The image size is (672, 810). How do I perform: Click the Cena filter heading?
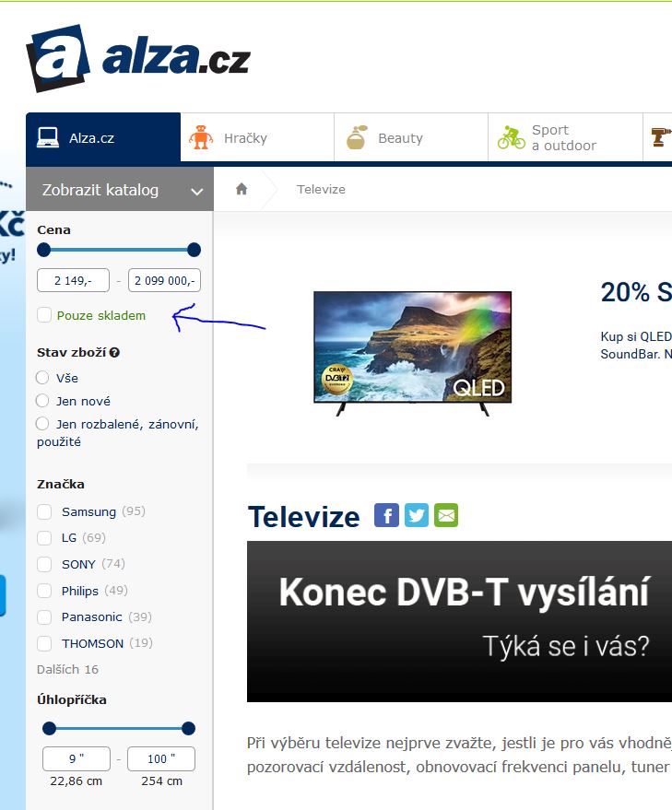tap(53, 229)
